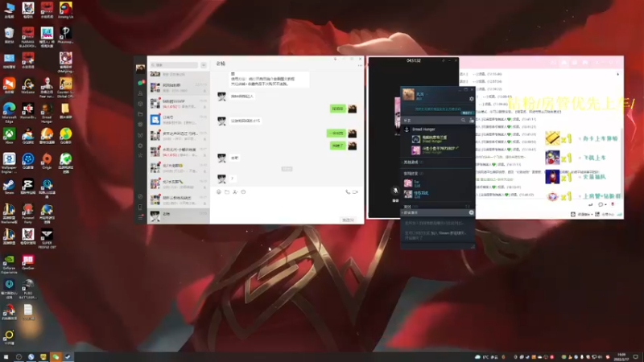Open Steam friends list settings gear
Screen dimensions: 644x362
471,99
